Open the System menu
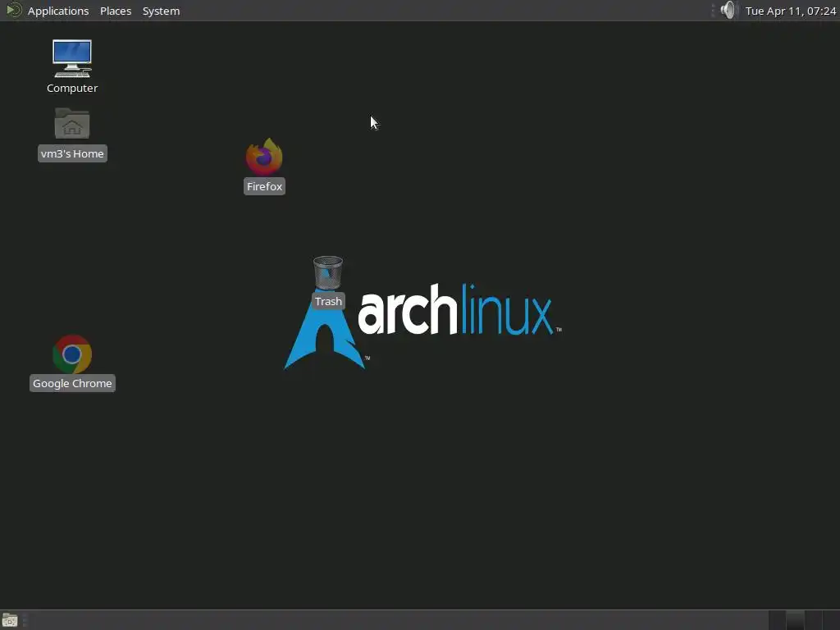840x630 pixels. 161,11
